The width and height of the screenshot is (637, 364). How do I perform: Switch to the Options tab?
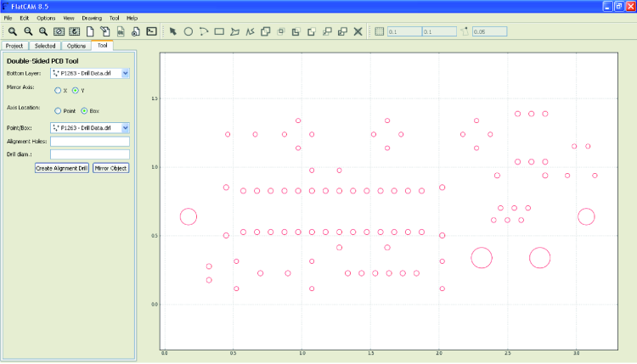(76, 46)
